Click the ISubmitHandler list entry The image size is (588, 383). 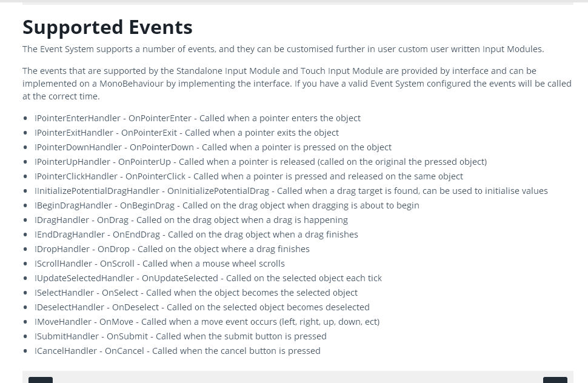(x=180, y=336)
